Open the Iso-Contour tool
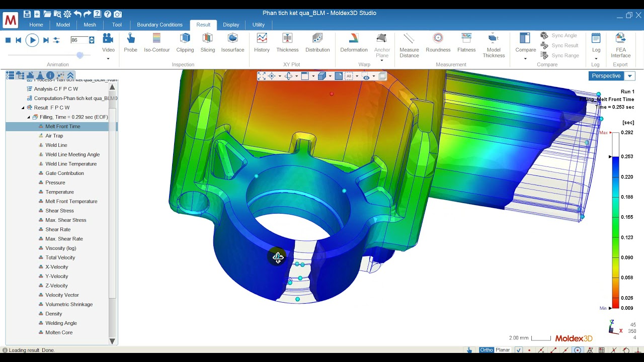Image resolution: width=644 pixels, height=362 pixels. pos(156,43)
